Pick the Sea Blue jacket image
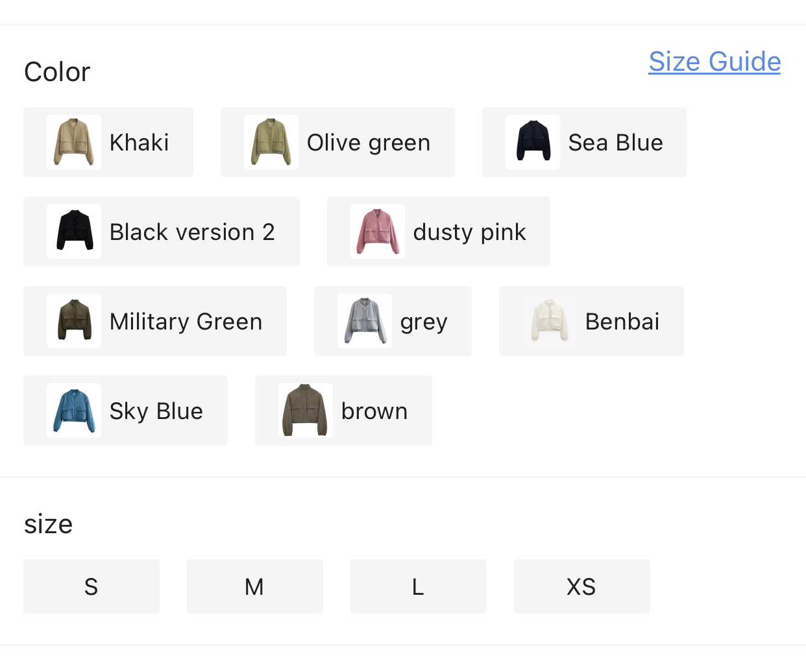The height and width of the screenshot is (672, 806). 533,142
